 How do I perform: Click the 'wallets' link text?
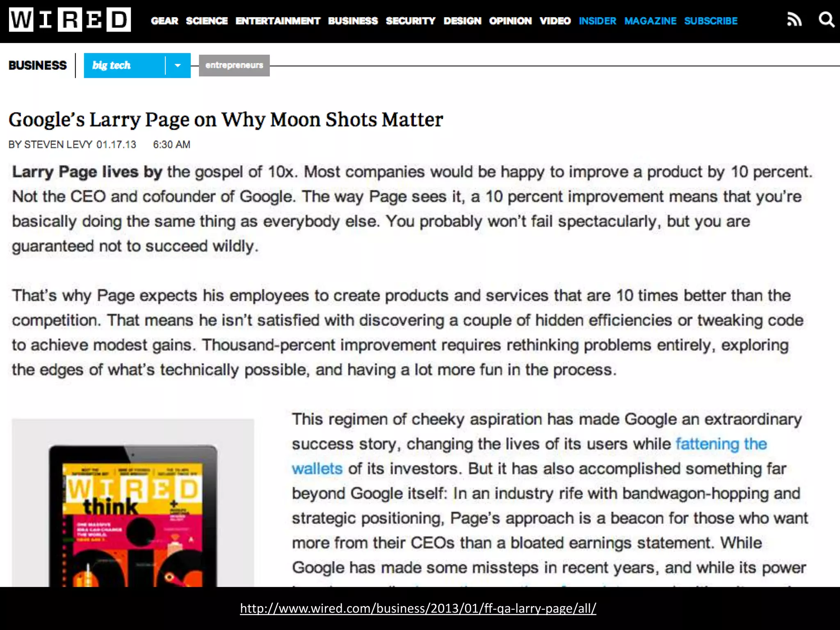317,468
